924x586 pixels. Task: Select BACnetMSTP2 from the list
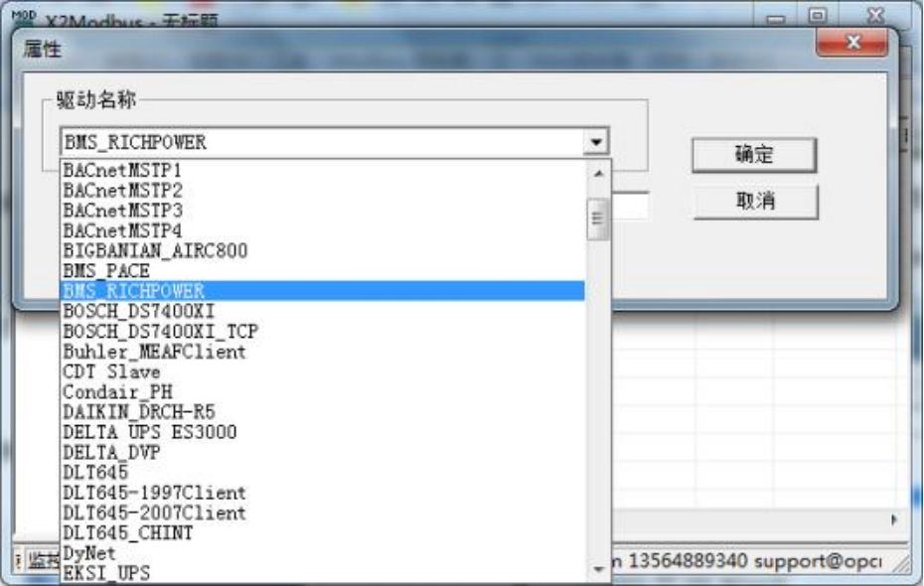point(322,191)
